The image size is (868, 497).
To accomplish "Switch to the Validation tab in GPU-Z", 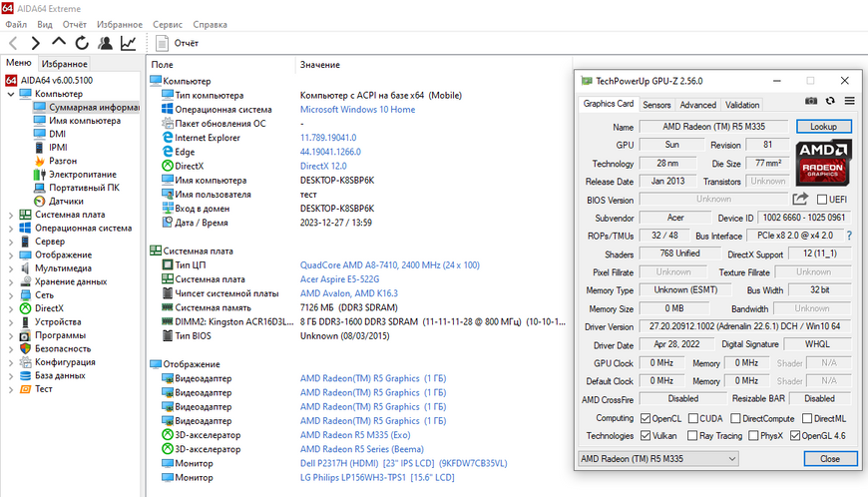I will [x=742, y=105].
